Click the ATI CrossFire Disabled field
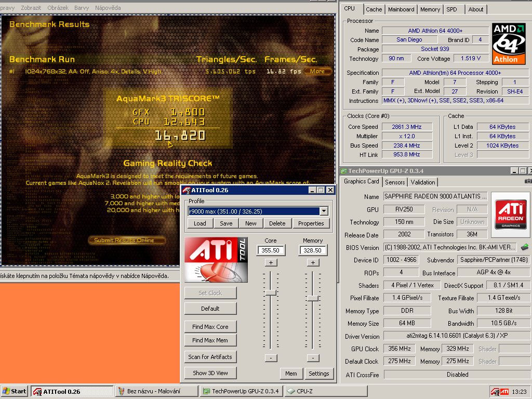532x399 pixels. point(457,375)
